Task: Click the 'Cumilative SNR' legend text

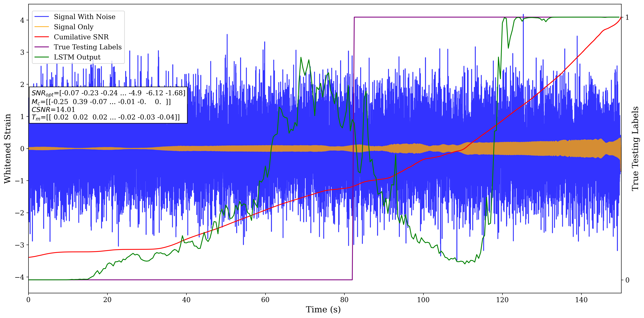Action: pyautogui.click(x=81, y=37)
